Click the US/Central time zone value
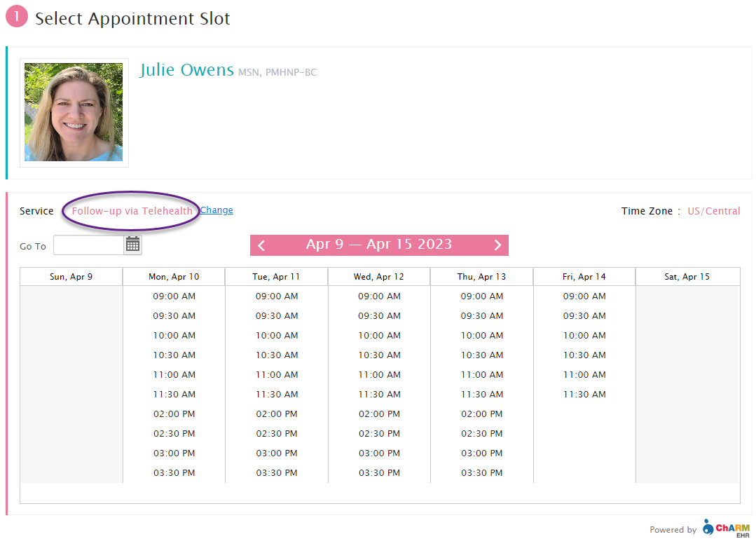756x546 pixels. pos(713,211)
